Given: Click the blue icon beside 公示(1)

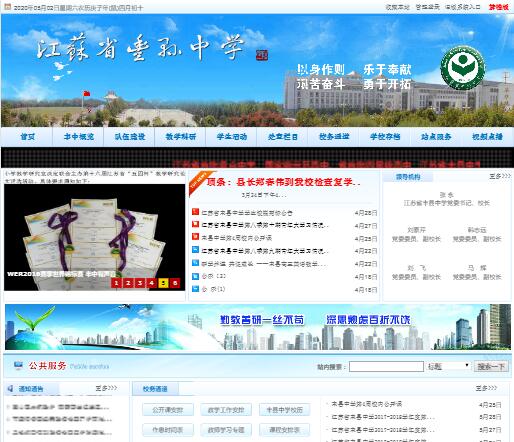Looking at the screenshot, I should [195, 289].
